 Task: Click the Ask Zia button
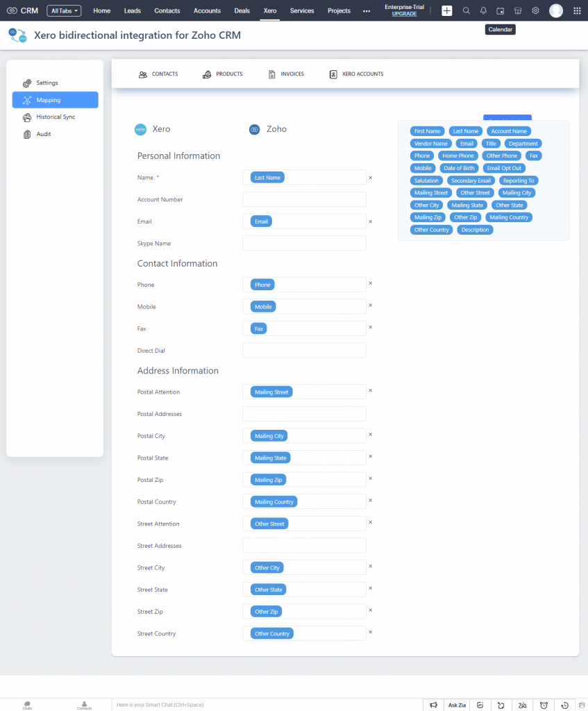click(457, 705)
